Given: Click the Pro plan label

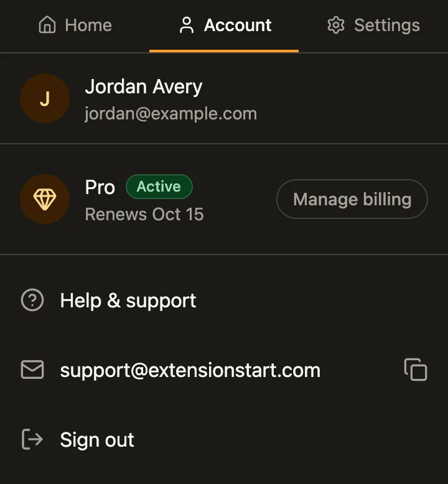Looking at the screenshot, I should click(x=100, y=187).
